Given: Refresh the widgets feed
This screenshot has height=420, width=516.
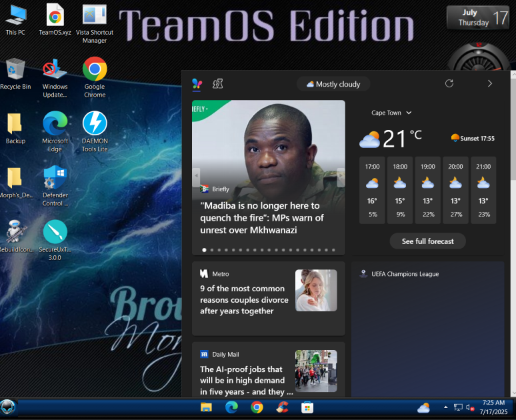Looking at the screenshot, I should (449, 83).
